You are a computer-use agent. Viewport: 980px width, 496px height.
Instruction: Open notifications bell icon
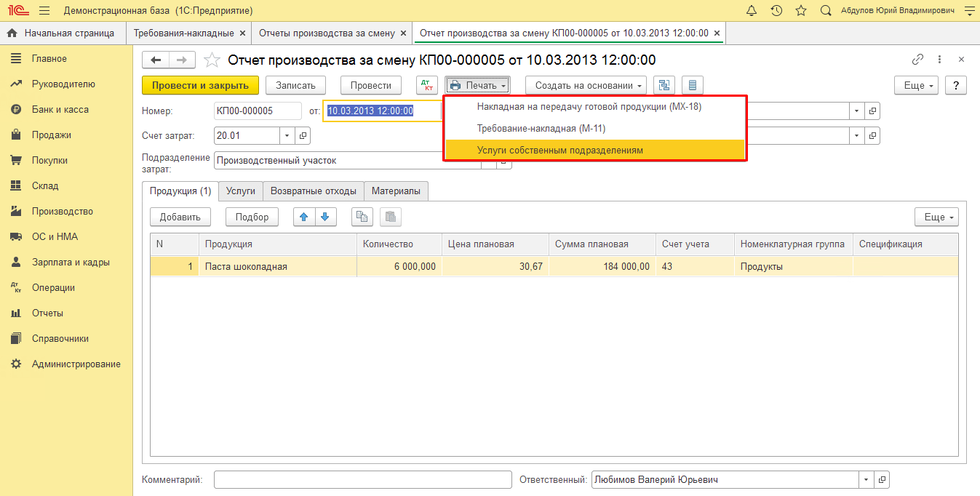[x=752, y=11]
